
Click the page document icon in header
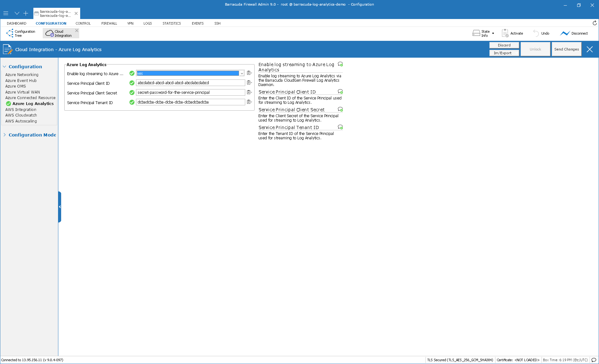(7, 49)
